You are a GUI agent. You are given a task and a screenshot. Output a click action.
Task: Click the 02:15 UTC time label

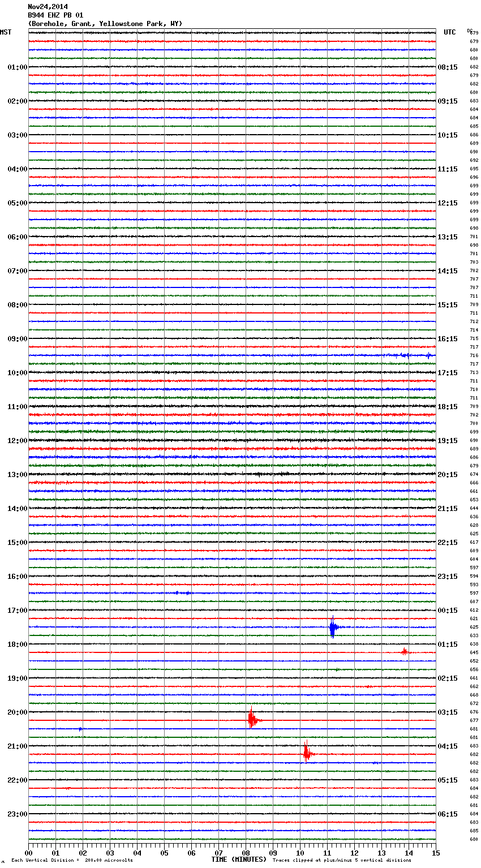[448, 678]
